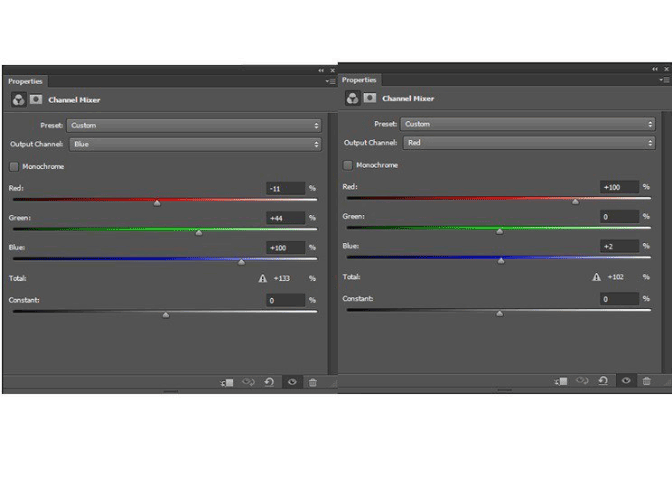Open Output Channel dropdown showing Red
Image resolution: width=672 pixels, height=504 pixels.
[x=529, y=143]
